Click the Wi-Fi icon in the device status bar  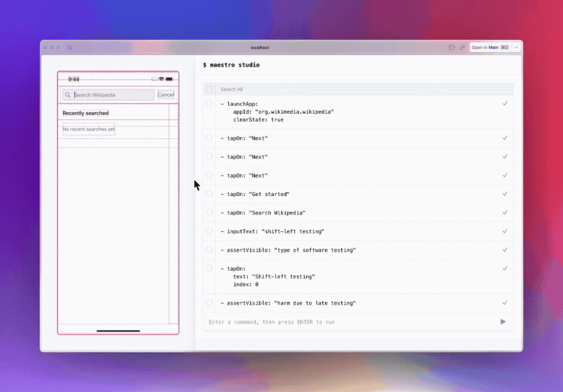click(x=161, y=79)
